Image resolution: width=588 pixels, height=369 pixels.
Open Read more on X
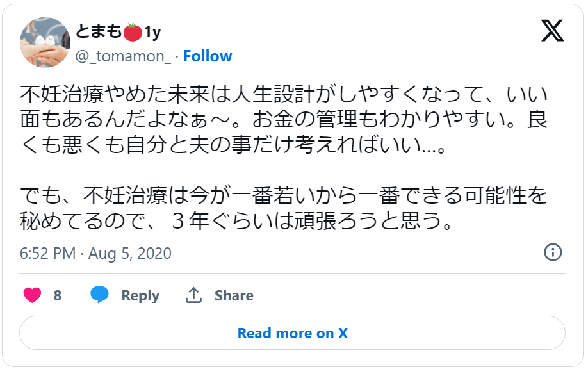292,332
